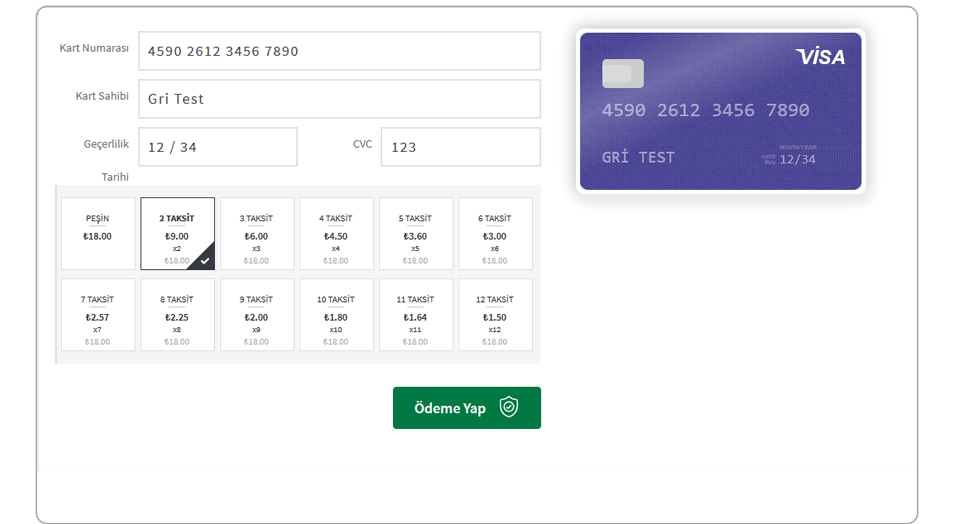Click the Geçerlilik Tarihi field
Viewport: 954px width, 524px height.
pos(218,147)
